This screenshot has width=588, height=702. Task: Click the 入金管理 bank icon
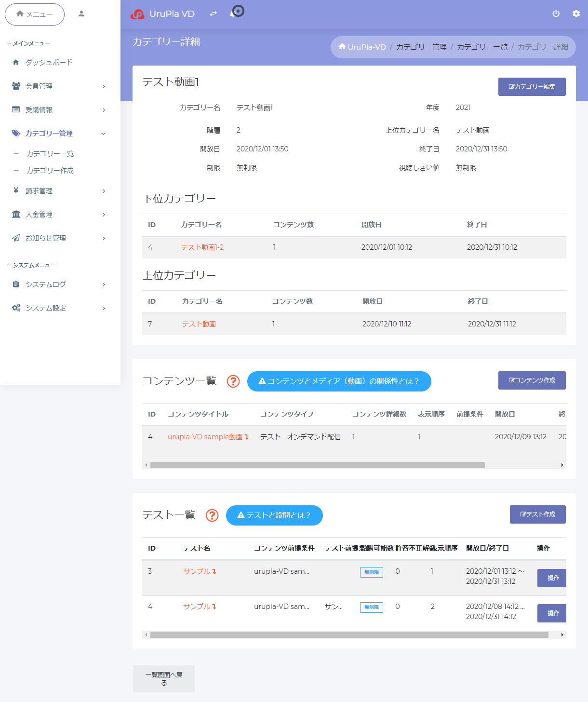(x=16, y=214)
